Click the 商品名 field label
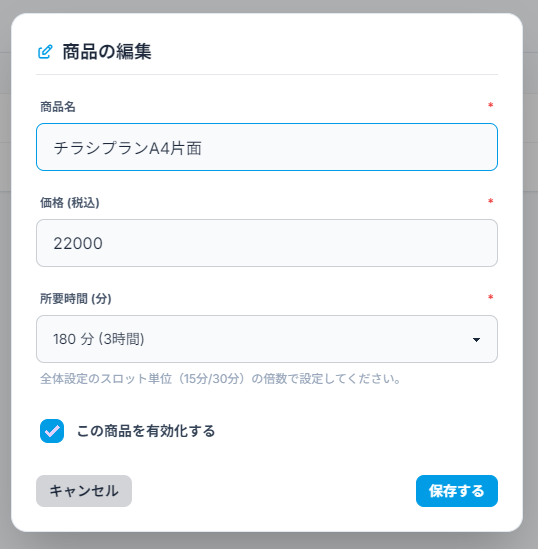The width and height of the screenshot is (538, 549). click(x=58, y=107)
